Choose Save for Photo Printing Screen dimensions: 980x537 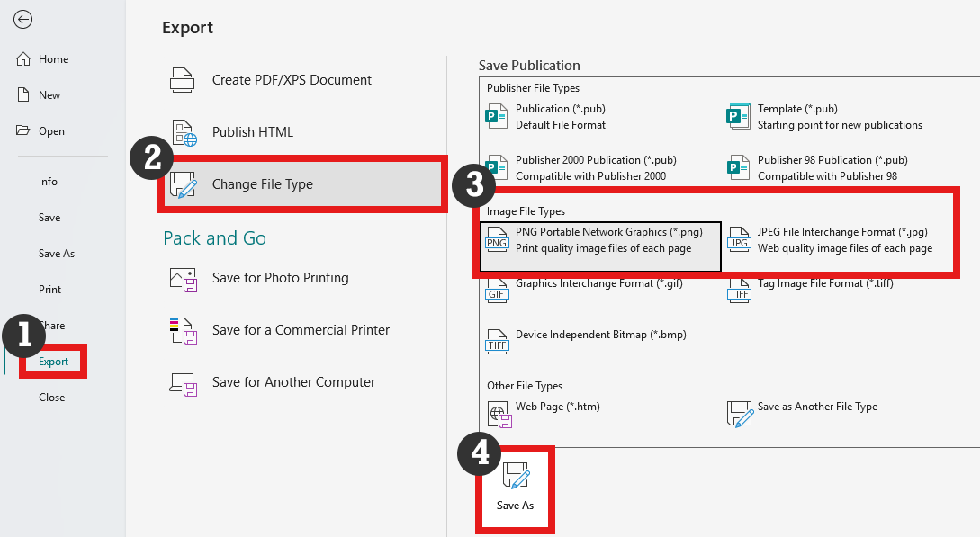tap(280, 278)
